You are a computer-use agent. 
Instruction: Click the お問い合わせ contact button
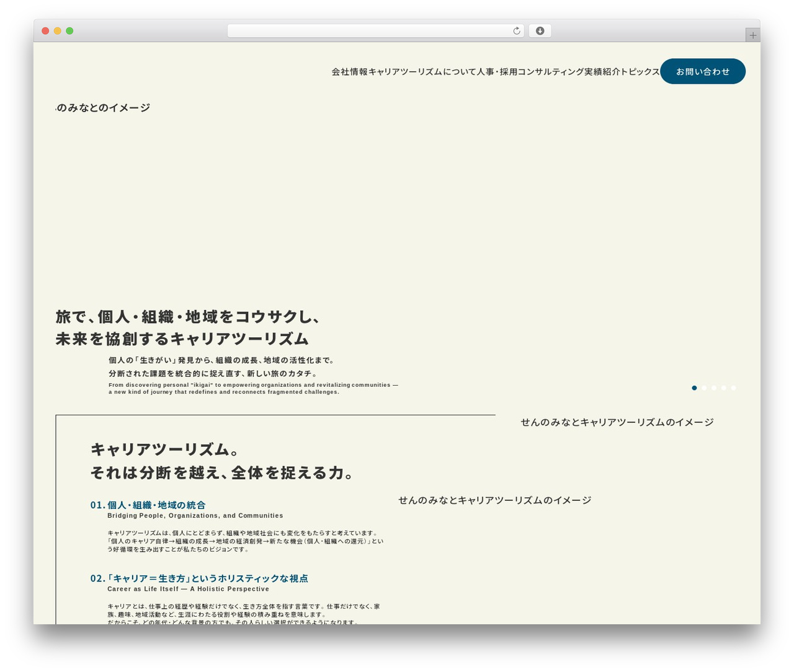703,71
